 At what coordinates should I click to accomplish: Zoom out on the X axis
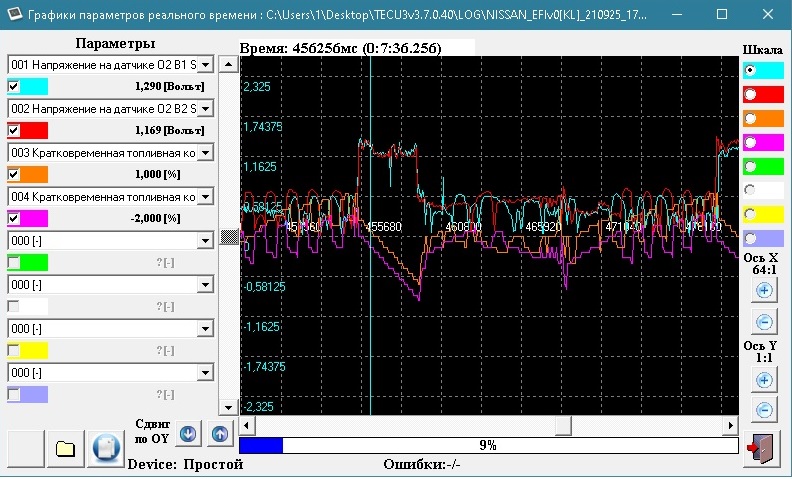764,321
